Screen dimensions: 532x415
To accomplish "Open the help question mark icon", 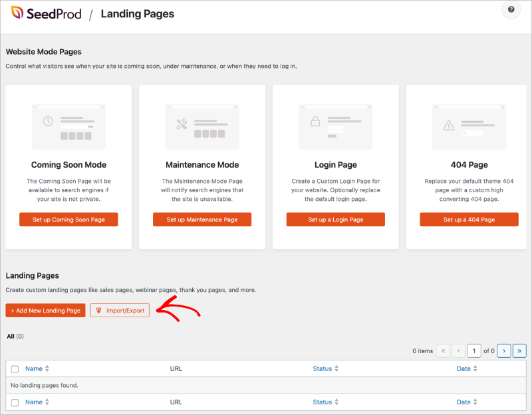I will point(510,10).
